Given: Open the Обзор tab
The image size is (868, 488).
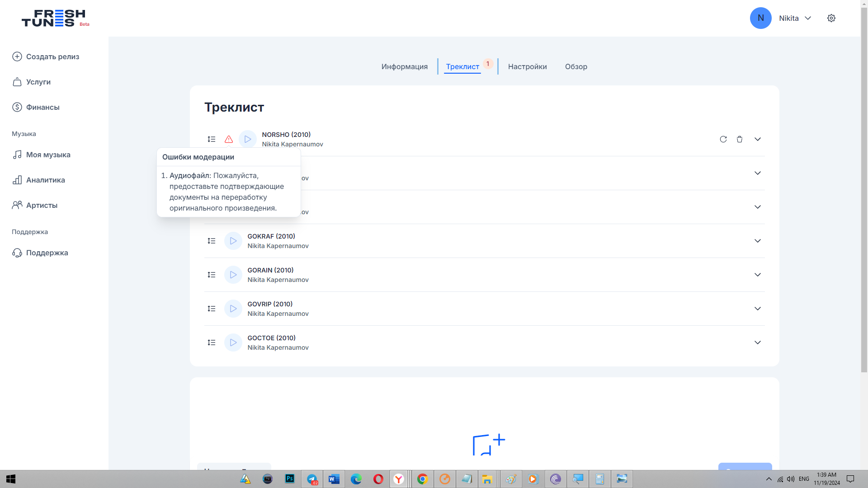Looking at the screenshot, I should (x=576, y=66).
